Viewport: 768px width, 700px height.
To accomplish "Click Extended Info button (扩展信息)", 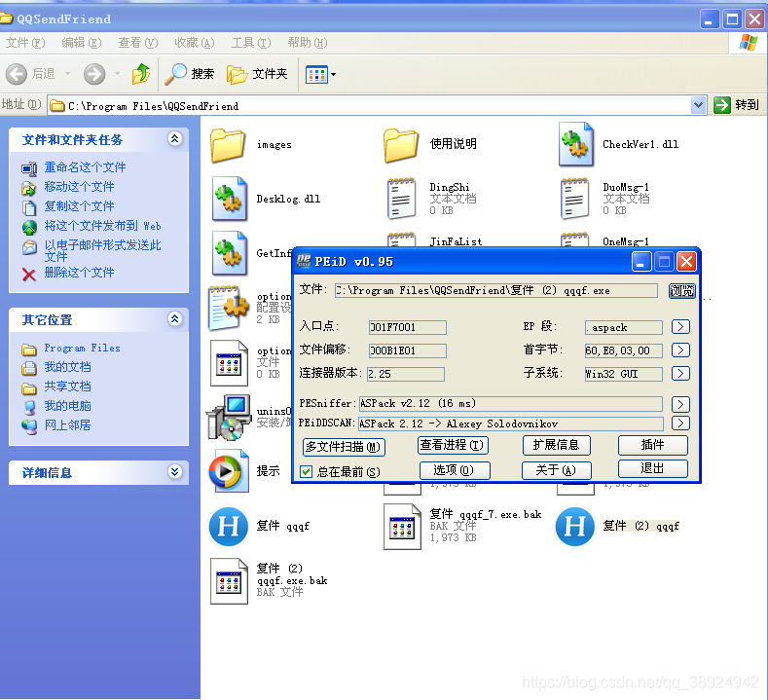I will (556, 445).
